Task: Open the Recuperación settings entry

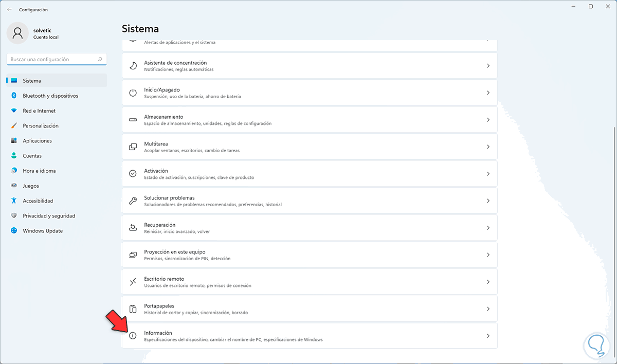Action: click(x=308, y=228)
